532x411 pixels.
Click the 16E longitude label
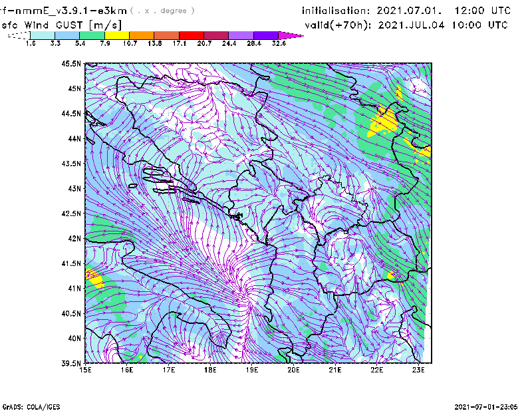pyautogui.click(x=127, y=370)
